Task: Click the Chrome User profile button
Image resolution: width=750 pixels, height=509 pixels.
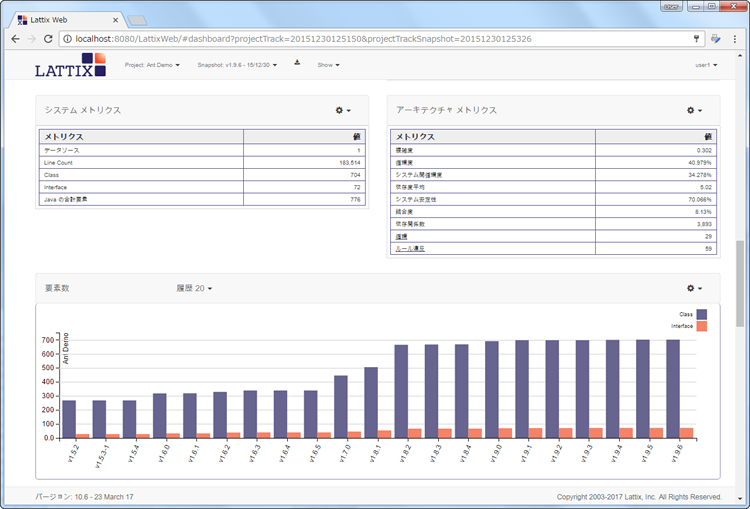Action: [x=672, y=7]
